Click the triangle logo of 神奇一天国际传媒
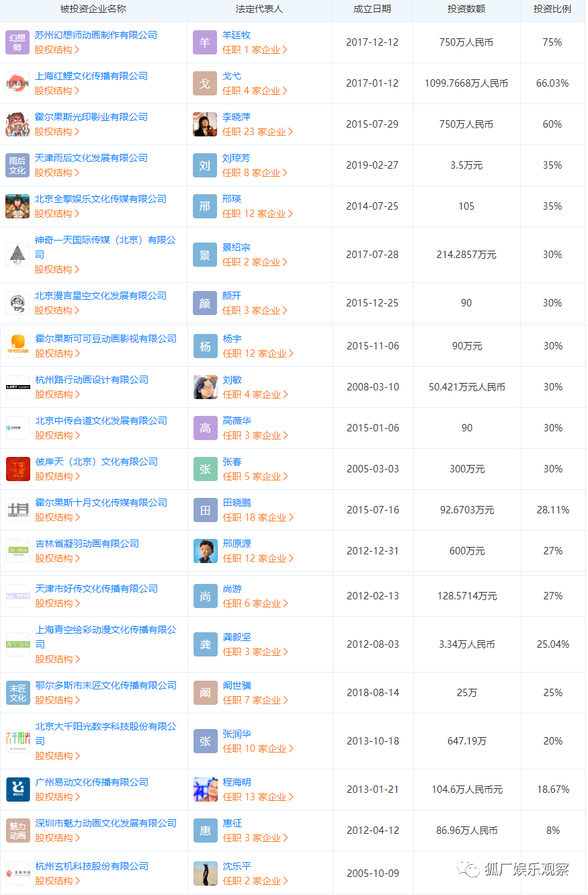Viewport: 588px width, 895px height. point(17,255)
